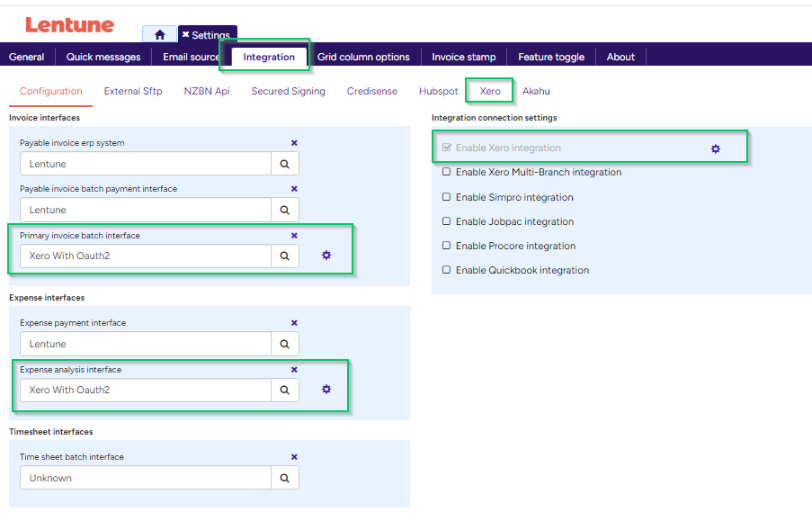Search Payable invoice erp system options
The height and width of the screenshot is (521, 812).
(285, 164)
